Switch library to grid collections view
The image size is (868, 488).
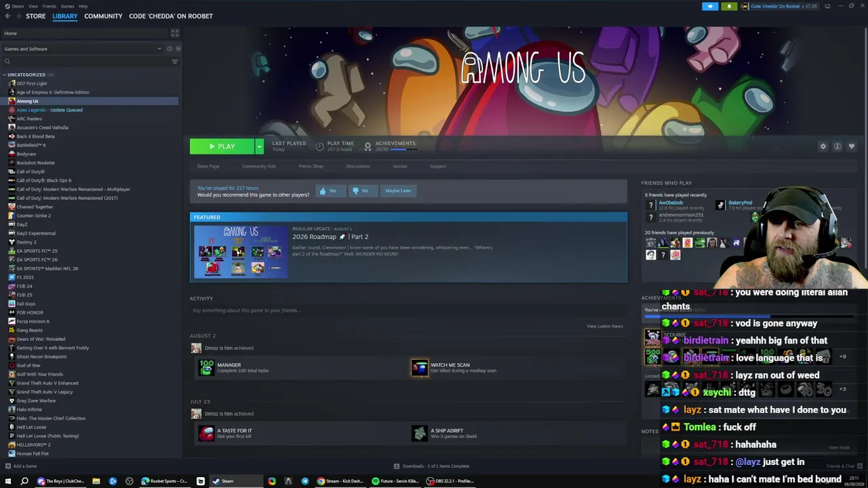click(175, 33)
